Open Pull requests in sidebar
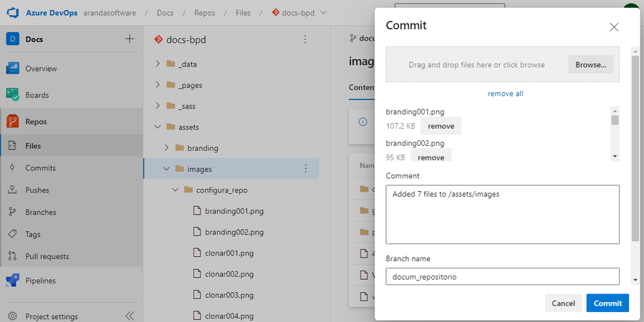This screenshot has width=644, height=322. pyautogui.click(x=47, y=256)
